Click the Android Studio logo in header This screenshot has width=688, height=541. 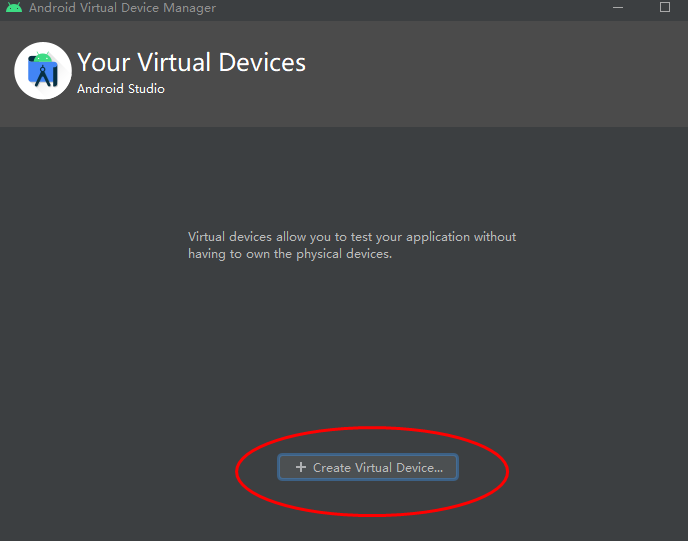[43, 71]
